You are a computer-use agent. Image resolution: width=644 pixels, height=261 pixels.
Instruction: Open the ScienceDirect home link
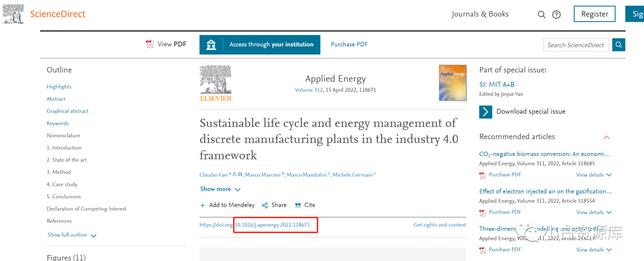[x=58, y=14]
